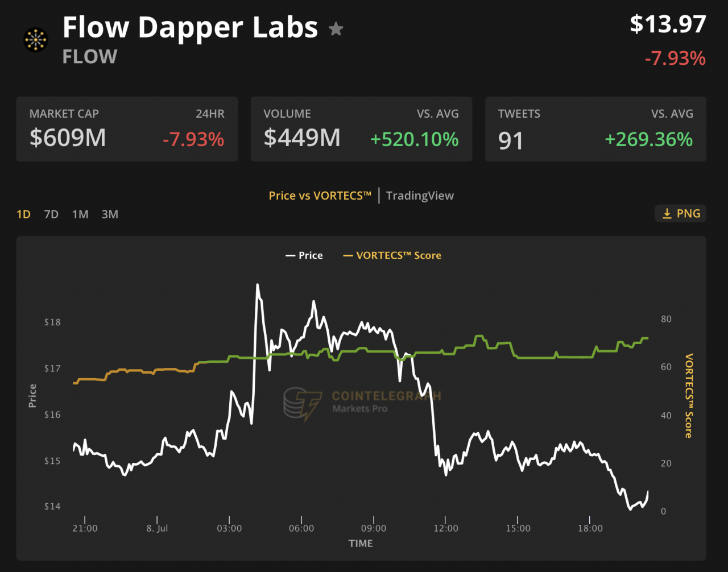Select the 1D time range
This screenshot has height=572, width=728.
(23, 214)
